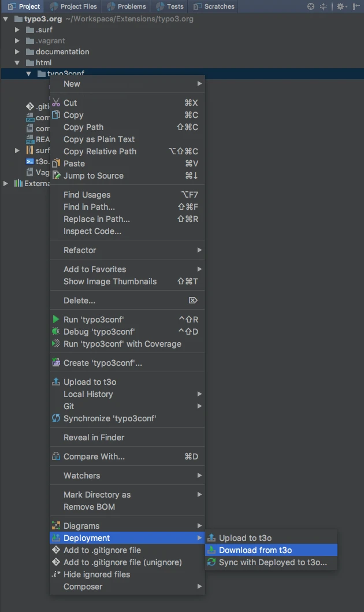Choose Find in Path…
This screenshot has width=364, height=612.
[127, 207]
